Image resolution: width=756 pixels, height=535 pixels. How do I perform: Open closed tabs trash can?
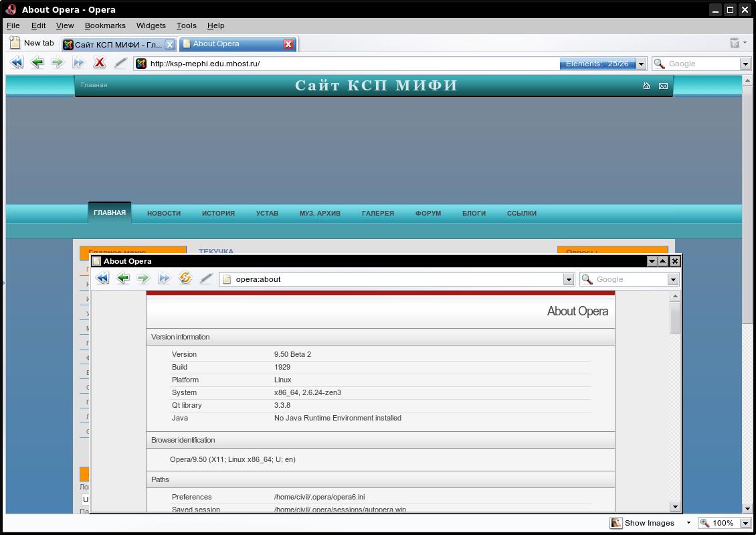click(735, 43)
